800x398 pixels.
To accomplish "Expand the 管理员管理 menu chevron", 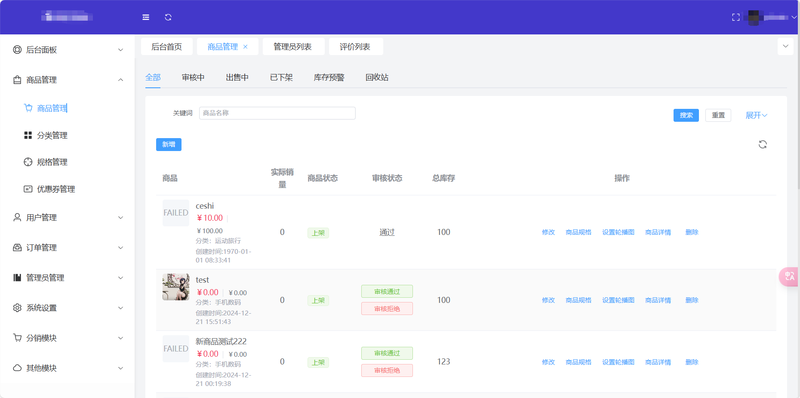I will [x=120, y=278].
